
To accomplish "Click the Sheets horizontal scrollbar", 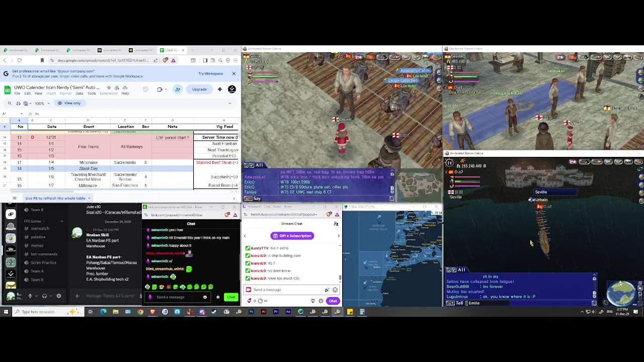I will coord(42,191).
